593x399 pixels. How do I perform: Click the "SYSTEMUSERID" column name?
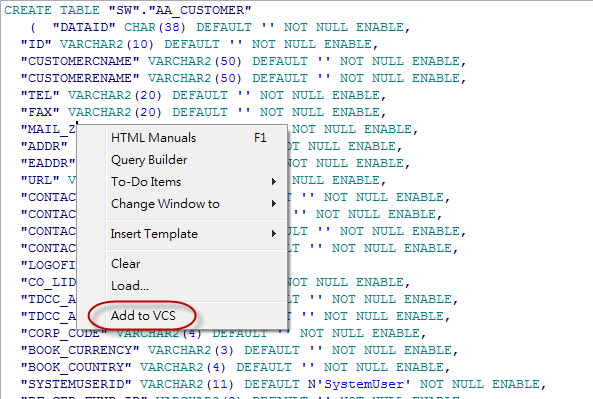click(x=76, y=384)
